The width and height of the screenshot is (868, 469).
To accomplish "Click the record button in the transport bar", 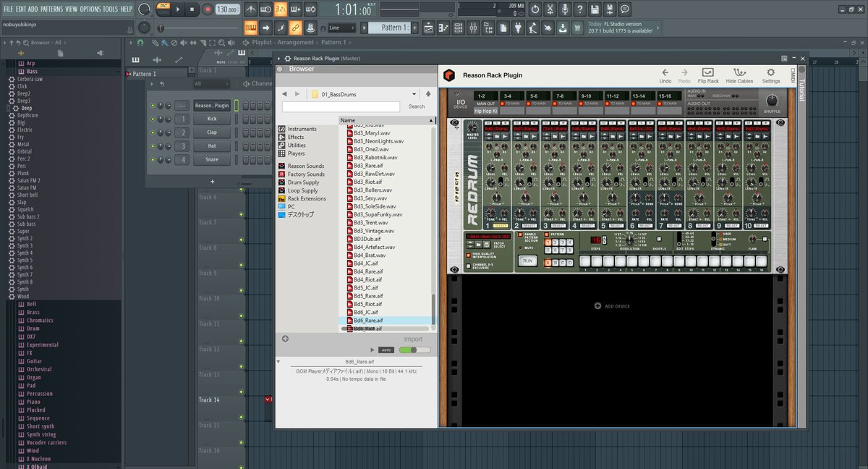I will click(x=208, y=9).
